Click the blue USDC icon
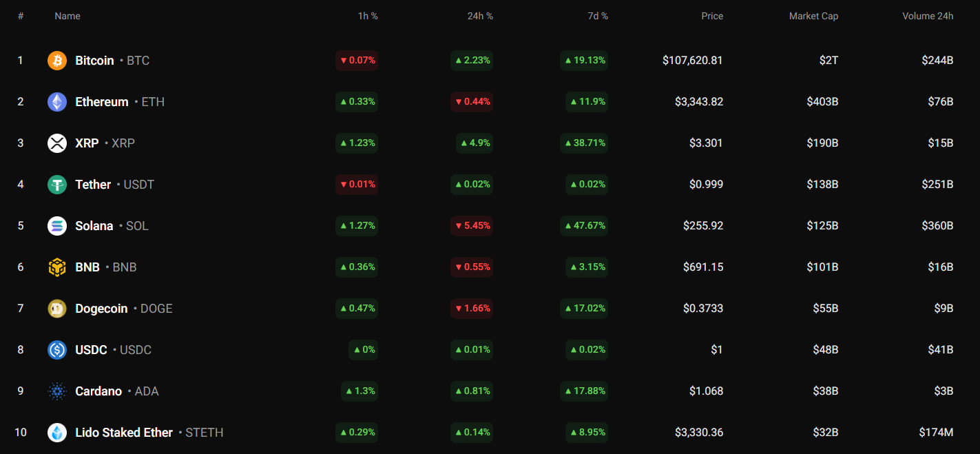 [57, 350]
